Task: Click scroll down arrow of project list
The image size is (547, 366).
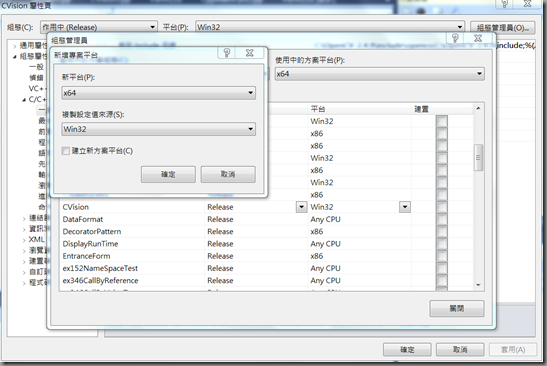Action: click(478, 285)
